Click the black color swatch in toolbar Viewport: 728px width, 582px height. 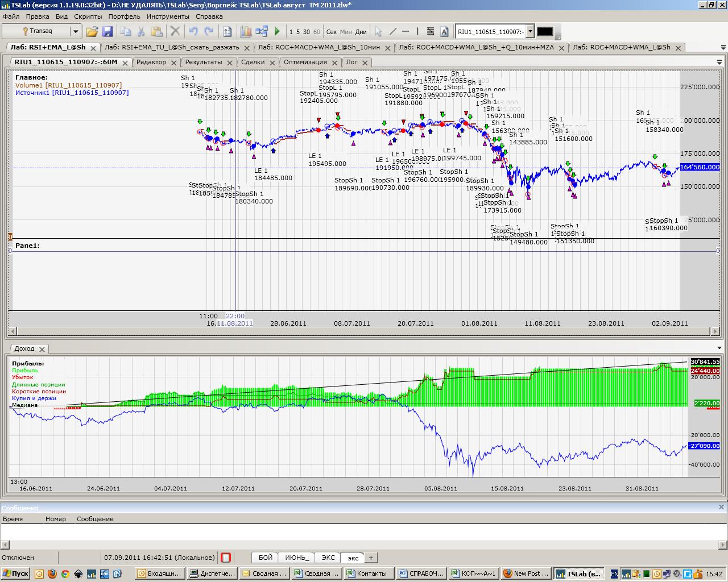(x=545, y=32)
